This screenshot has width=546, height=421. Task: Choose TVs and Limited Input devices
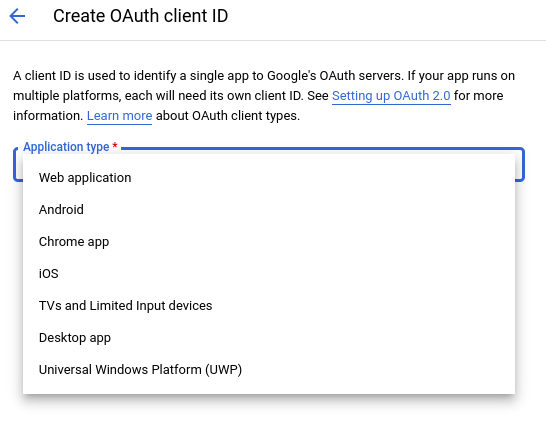(x=269, y=306)
